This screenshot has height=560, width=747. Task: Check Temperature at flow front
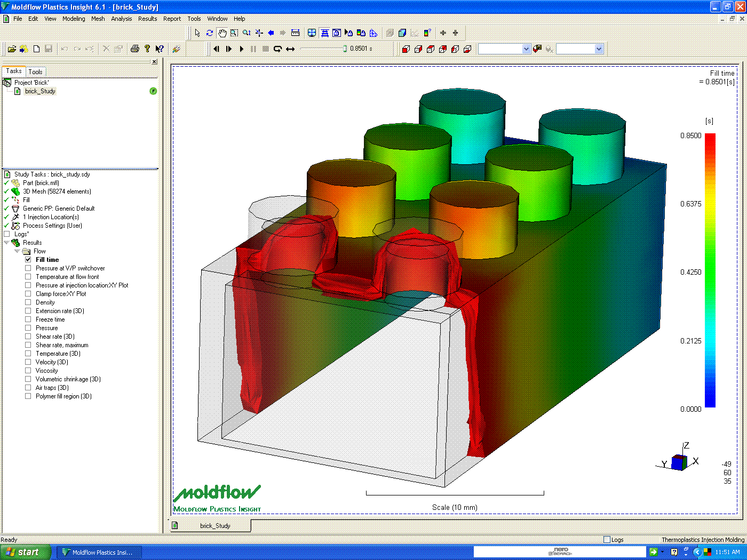(28, 277)
